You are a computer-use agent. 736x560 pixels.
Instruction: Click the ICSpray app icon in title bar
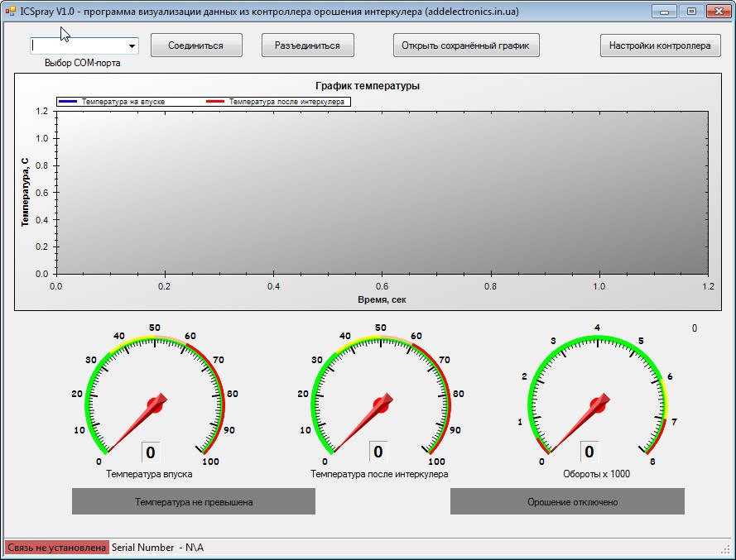pos(11,11)
